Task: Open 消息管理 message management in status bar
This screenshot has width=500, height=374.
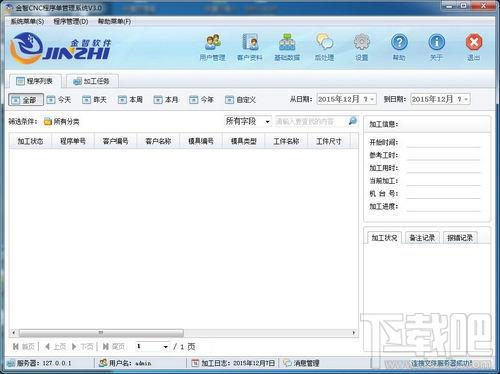Action: [x=301, y=363]
